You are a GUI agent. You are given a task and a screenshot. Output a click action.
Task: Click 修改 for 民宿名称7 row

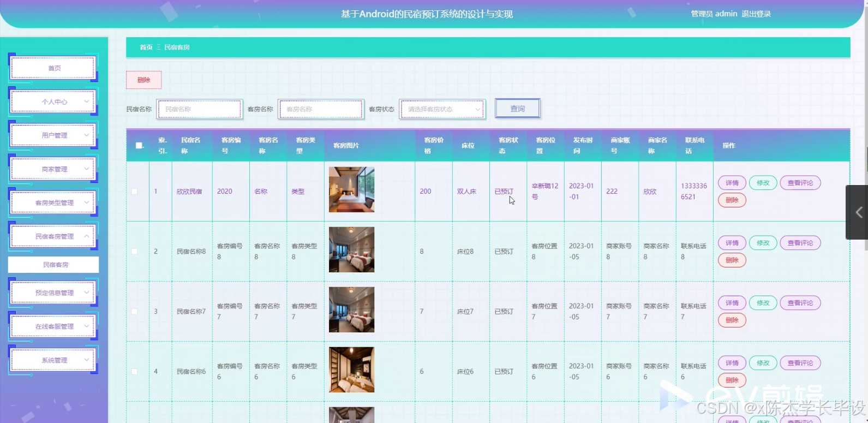(763, 303)
